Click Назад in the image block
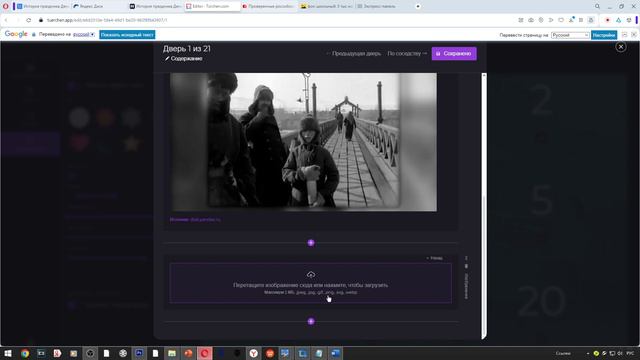640x360 pixels. [x=434, y=258]
